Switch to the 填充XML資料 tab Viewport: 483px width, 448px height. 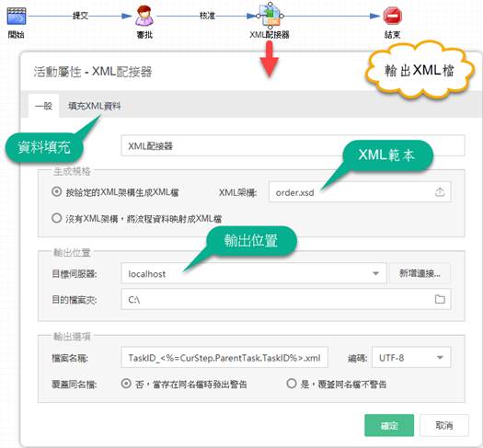coord(94,106)
